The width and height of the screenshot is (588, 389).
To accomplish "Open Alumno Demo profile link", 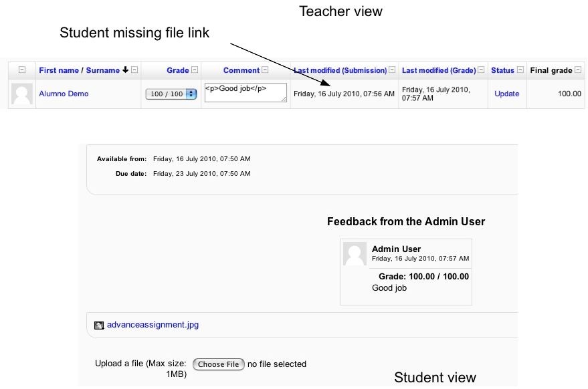I will click(x=64, y=94).
